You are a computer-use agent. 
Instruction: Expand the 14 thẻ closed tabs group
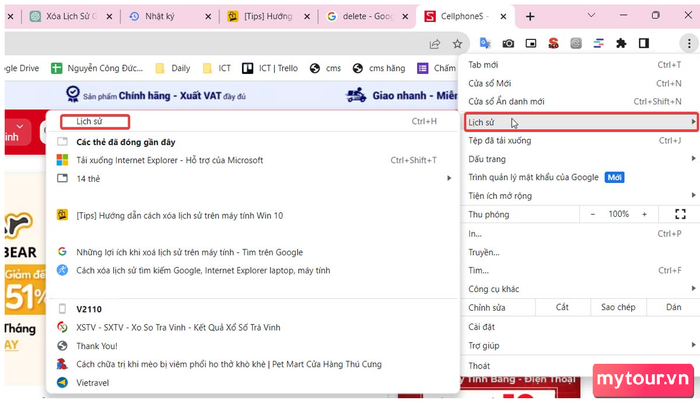pyautogui.click(x=253, y=179)
